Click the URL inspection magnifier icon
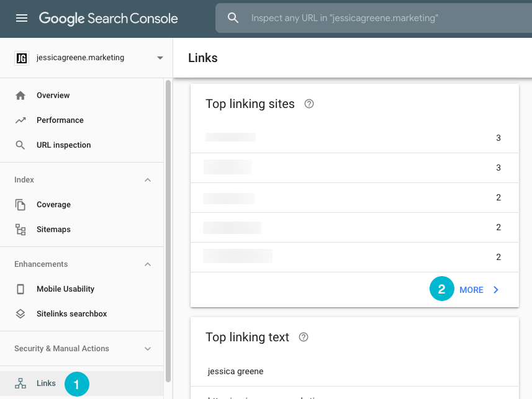Screen dimensions: 532x399 coord(20,145)
